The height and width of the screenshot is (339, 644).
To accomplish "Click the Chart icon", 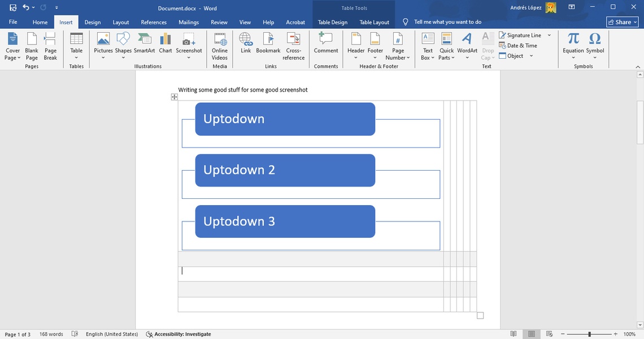I will pyautogui.click(x=166, y=44).
